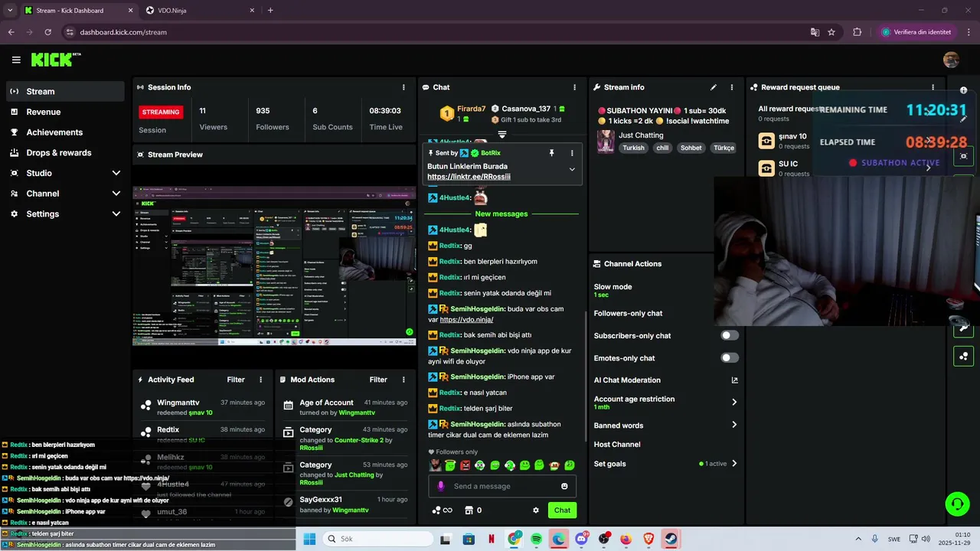
Task: Open the Chat panel three-dot menu
Action: click(x=574, y=87)
